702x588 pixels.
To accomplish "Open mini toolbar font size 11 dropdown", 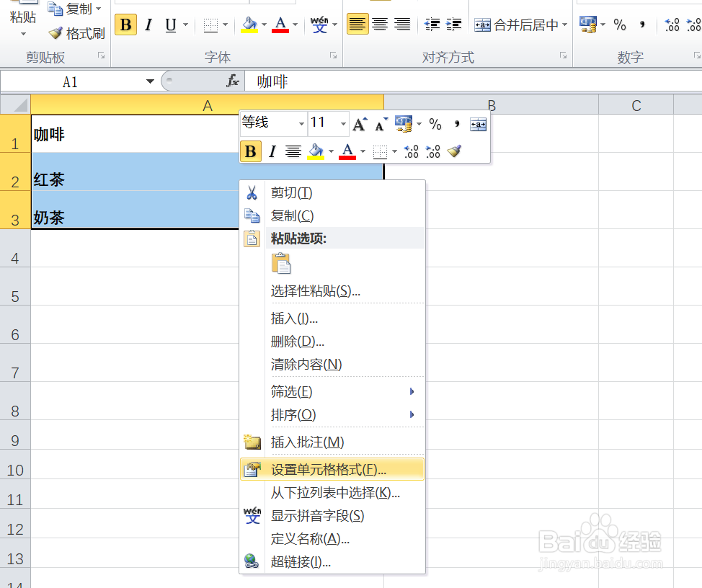I will (343, 123).
